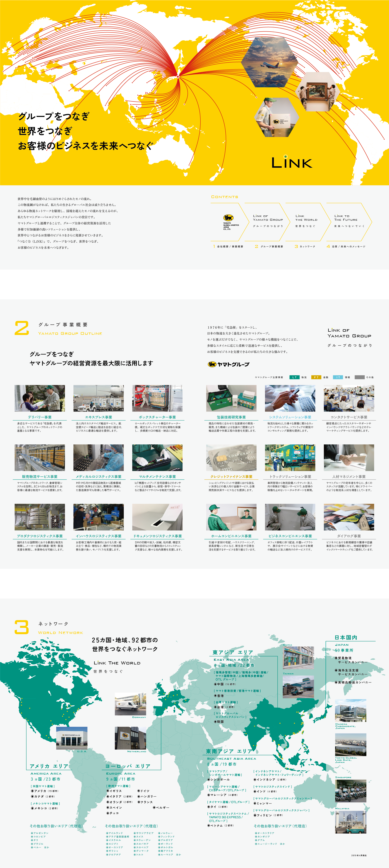Select the メキシコ (2都市) entry

[x=45, y=808]
